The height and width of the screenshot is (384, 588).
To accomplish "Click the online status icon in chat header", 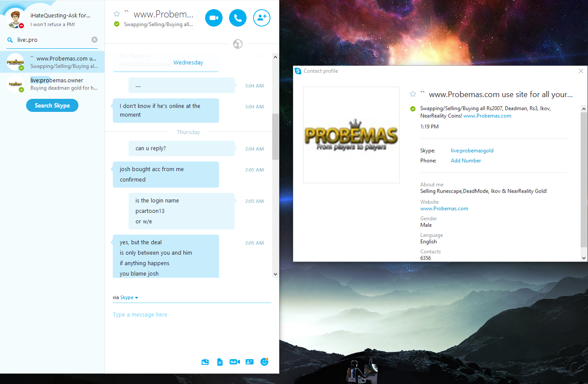I will [x=117, y=24].
